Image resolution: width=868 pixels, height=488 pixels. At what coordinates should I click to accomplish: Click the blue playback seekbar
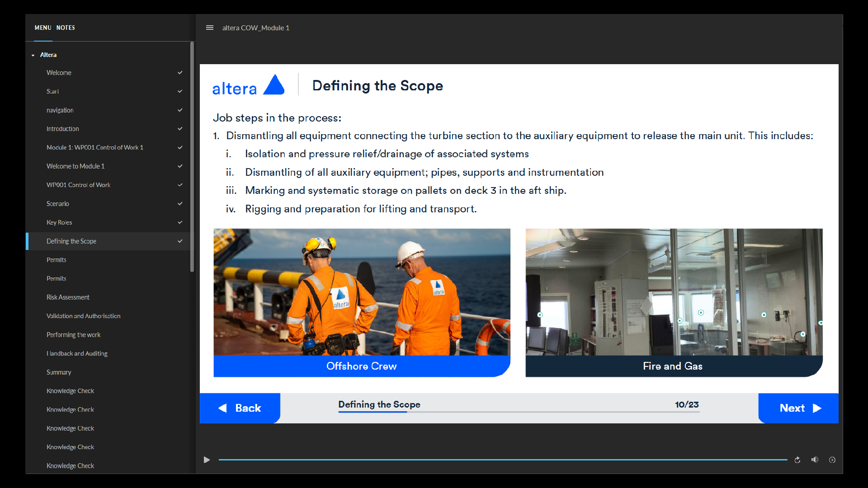click(502, 460)
